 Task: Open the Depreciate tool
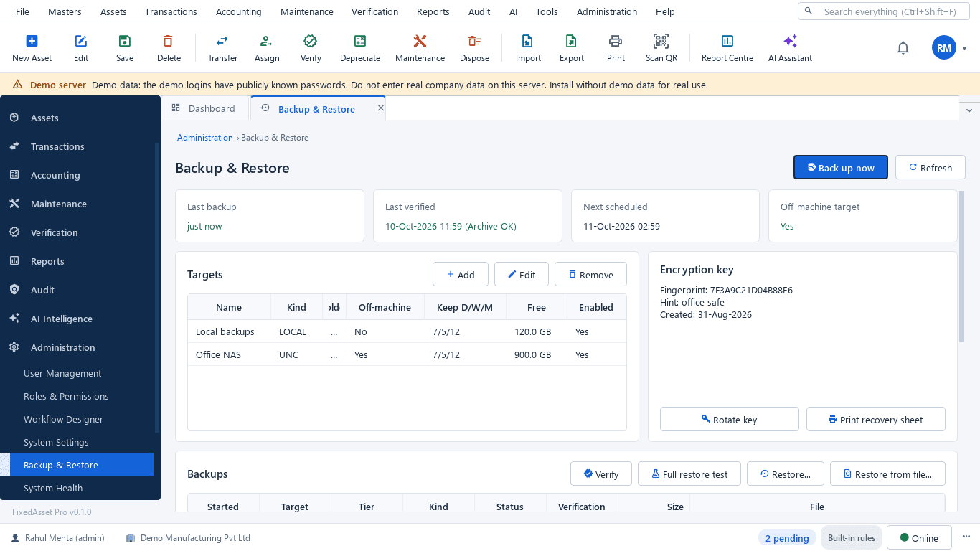tap(360, 48)
